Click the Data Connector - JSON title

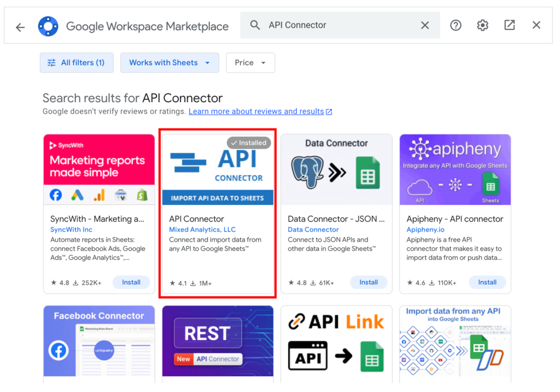point(336,219)
